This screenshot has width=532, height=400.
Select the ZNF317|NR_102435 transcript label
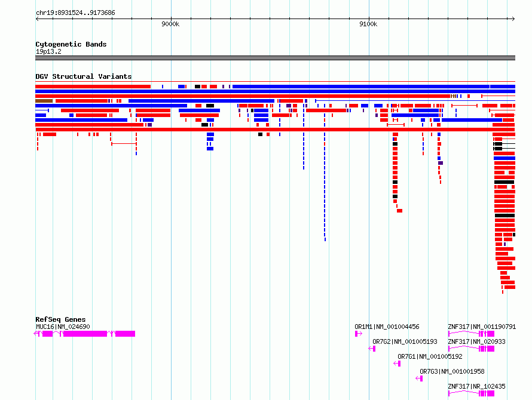tap(476, 386)
